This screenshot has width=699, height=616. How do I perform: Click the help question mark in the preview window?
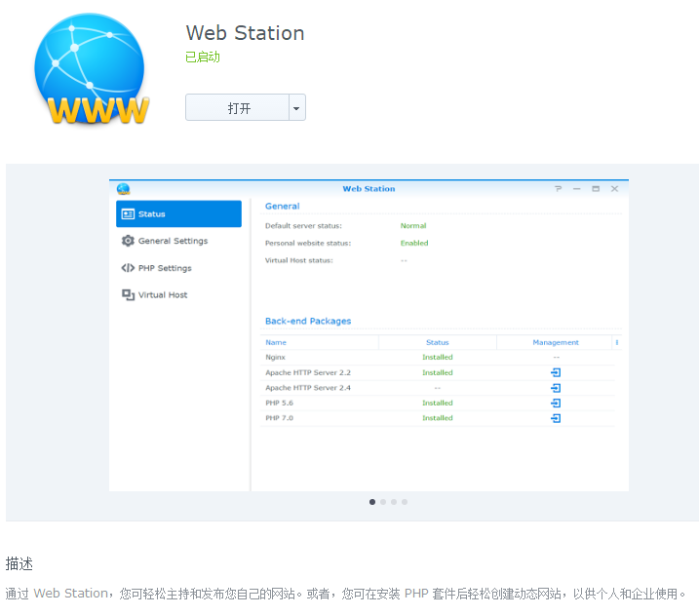pyautogui.click(x=558, y=188)
